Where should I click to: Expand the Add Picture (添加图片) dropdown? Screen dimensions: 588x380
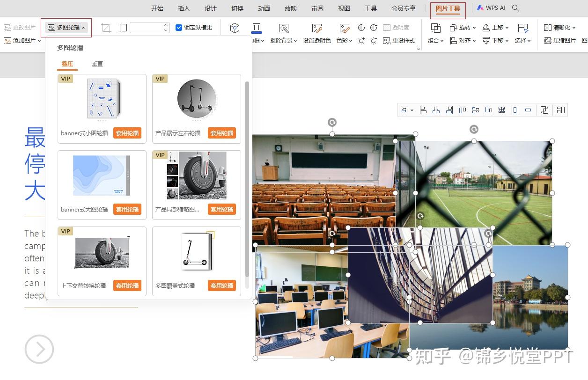point(39,41)
